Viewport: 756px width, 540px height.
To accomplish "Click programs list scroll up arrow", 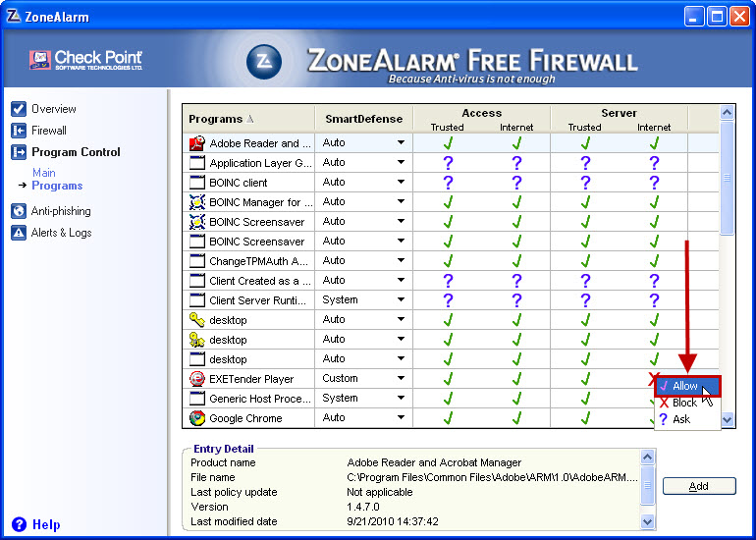I will click(728, 113).
